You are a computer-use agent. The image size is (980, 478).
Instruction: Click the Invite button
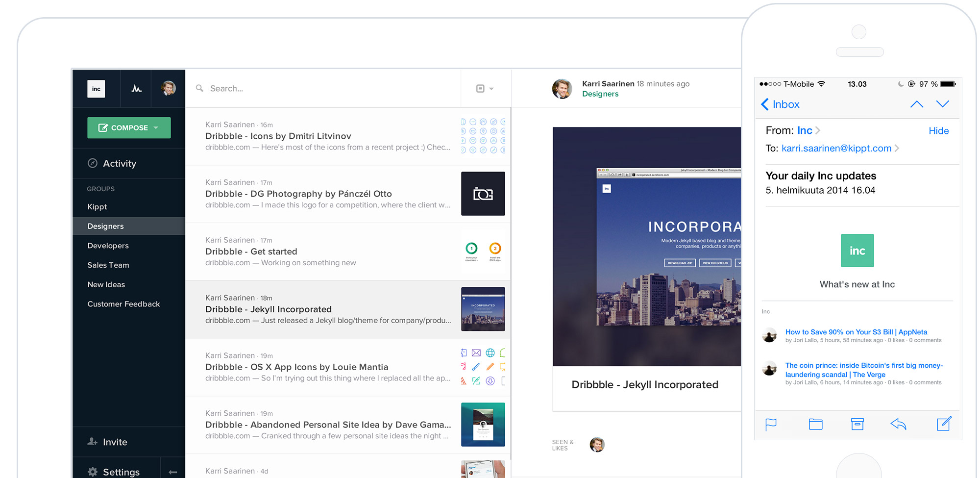point(129,442)
